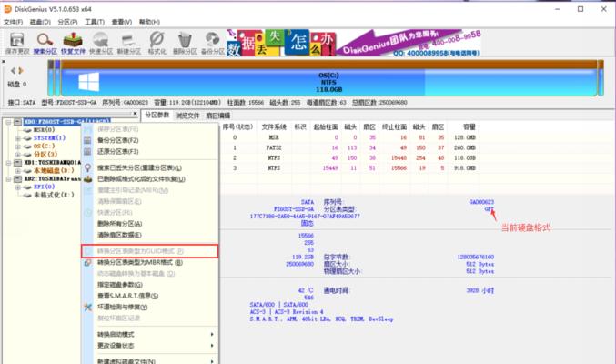Open the 分区(P) menu
Image resolution: width=616 pixels, height=364 pixels.
(x=67, y=22)
